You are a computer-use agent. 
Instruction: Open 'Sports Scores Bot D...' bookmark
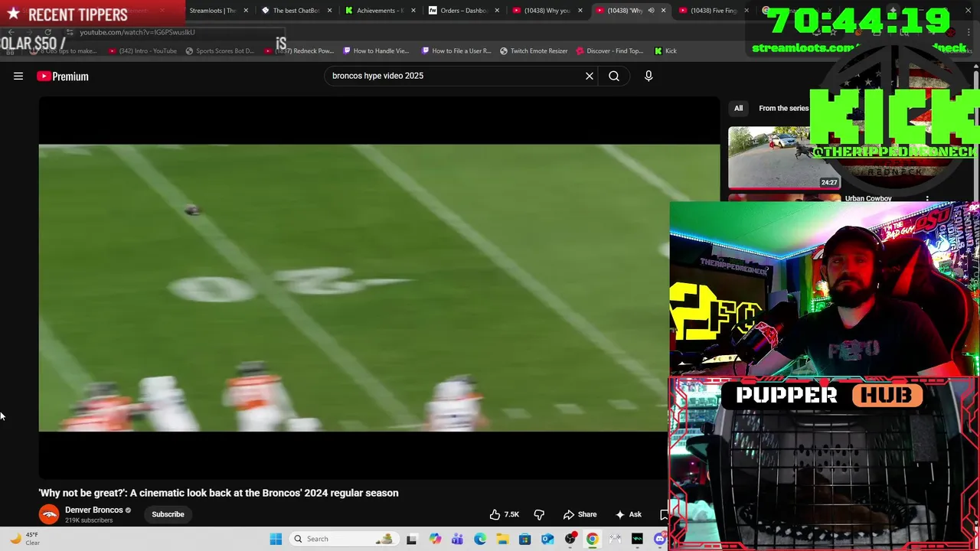click(x=219, y=51)
